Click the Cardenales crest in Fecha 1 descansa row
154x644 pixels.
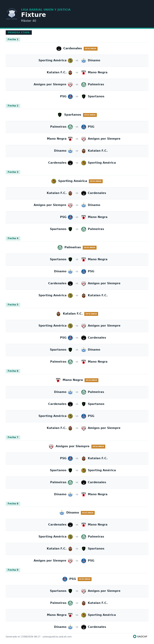[59, 48]
